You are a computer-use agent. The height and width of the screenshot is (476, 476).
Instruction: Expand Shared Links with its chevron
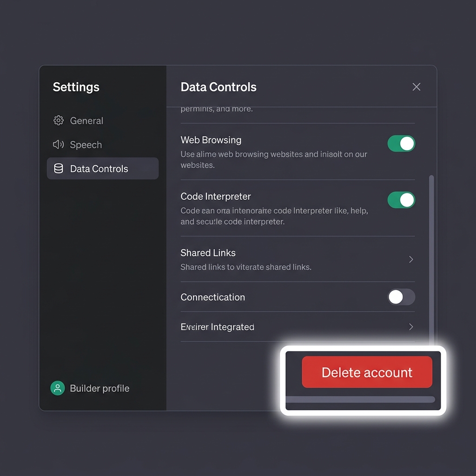[411, 259]
